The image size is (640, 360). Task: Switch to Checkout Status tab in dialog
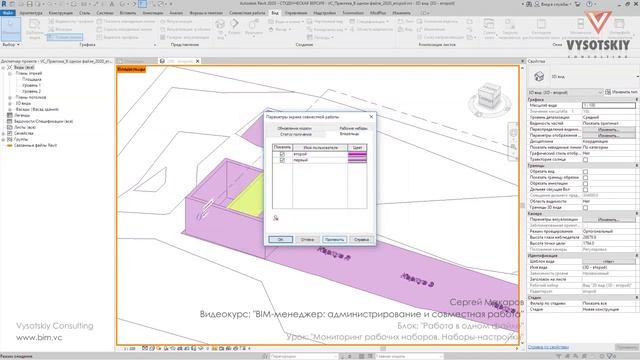point(296,134)
